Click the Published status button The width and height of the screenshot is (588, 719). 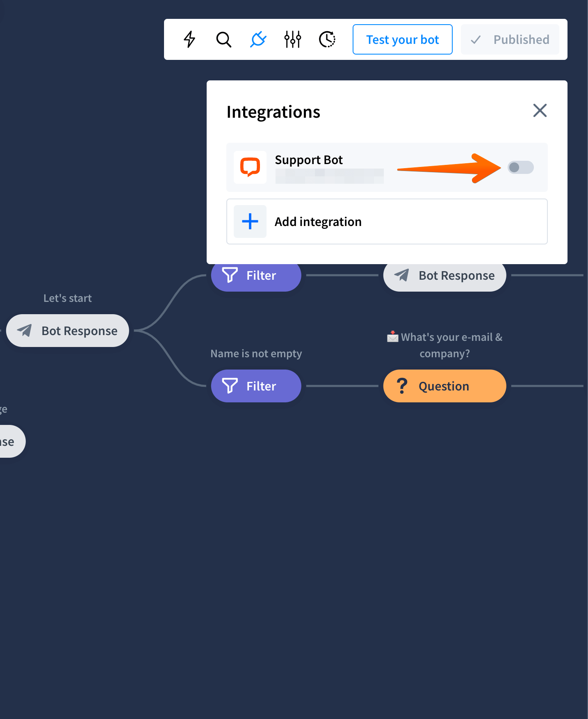pos(510,39)
